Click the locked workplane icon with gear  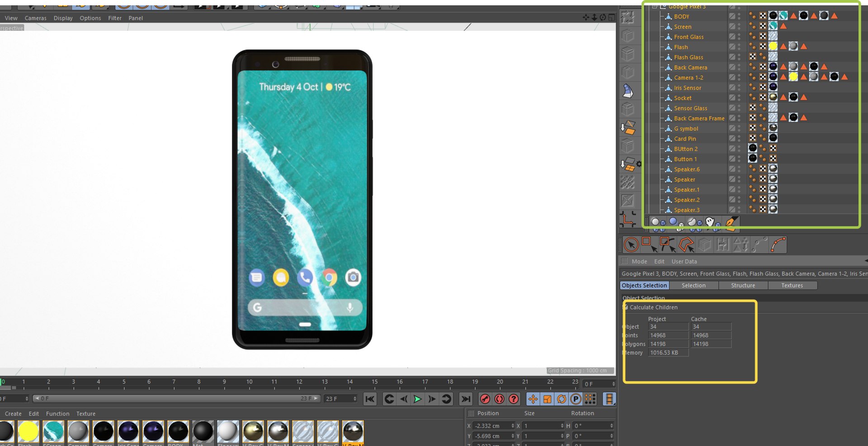pyautogui.click(x=630, y=164)
